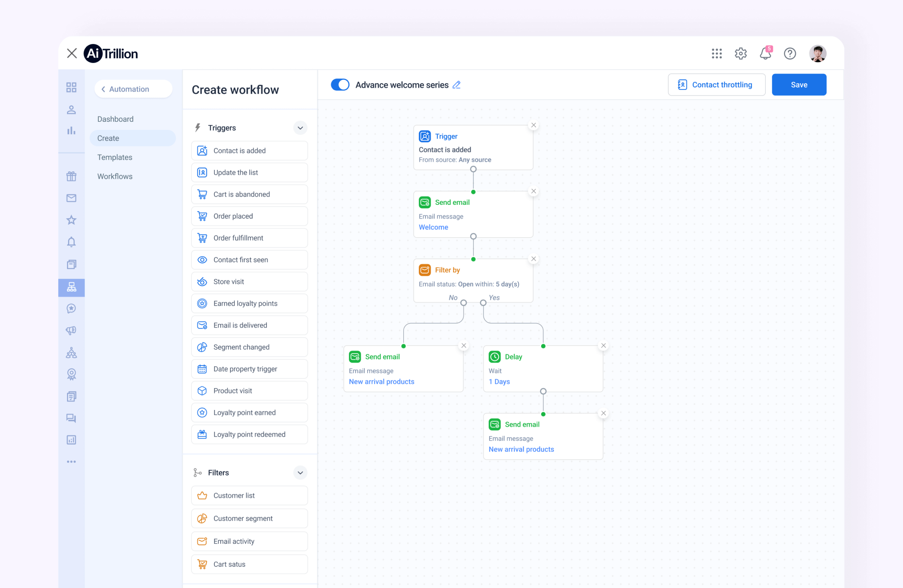The image size is (903, 588).
Task: Pick Loyalty point redeemed trigger
Action: (249, 434)
